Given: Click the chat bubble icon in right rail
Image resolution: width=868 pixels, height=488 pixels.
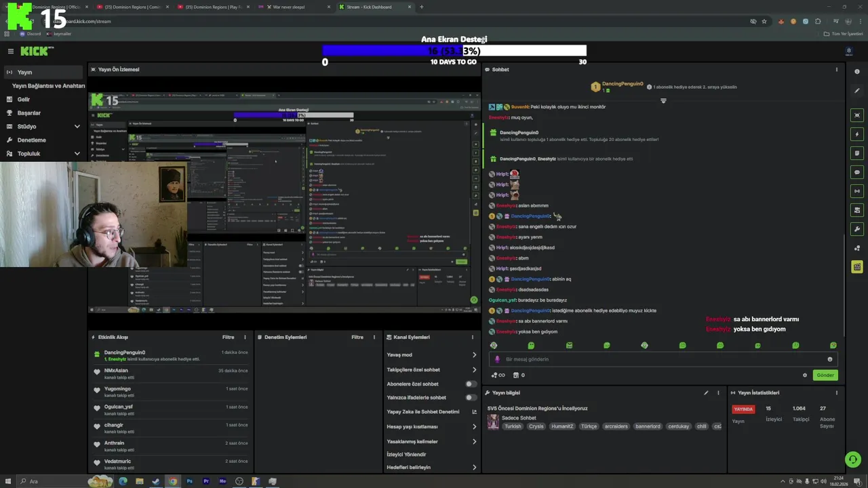Looking at the screenshot, I should tap(857, 172).
